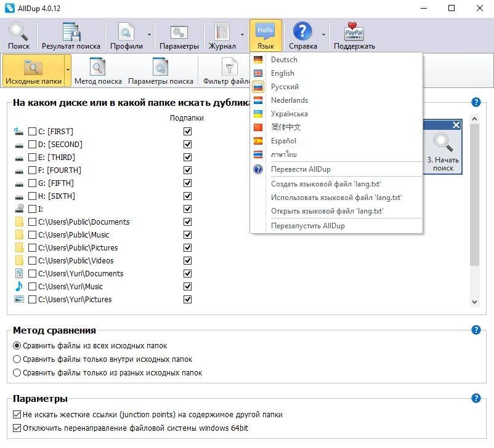The image size is (494, 448).
Task: Open the Метод поиска icon
Action: (x=98, y=66)
